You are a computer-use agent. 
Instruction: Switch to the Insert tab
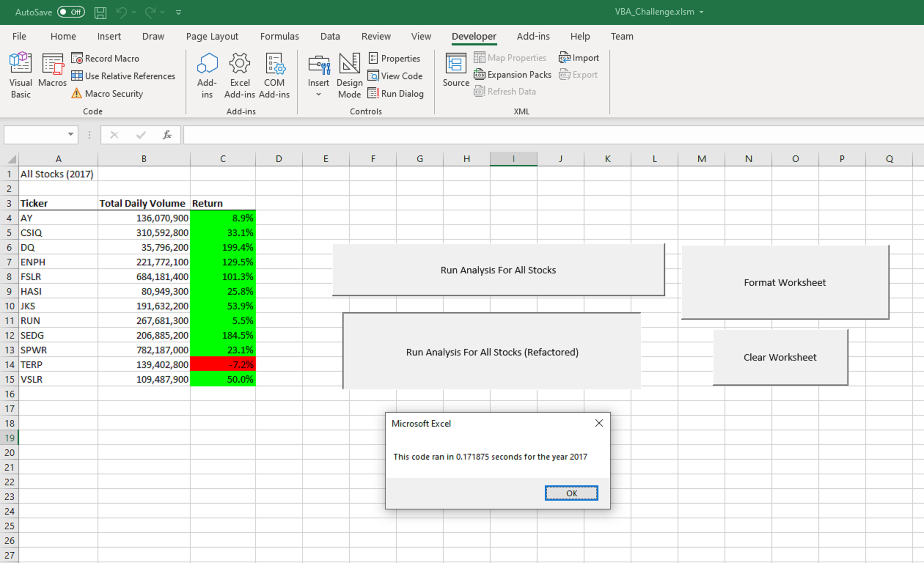click(109, 36)
